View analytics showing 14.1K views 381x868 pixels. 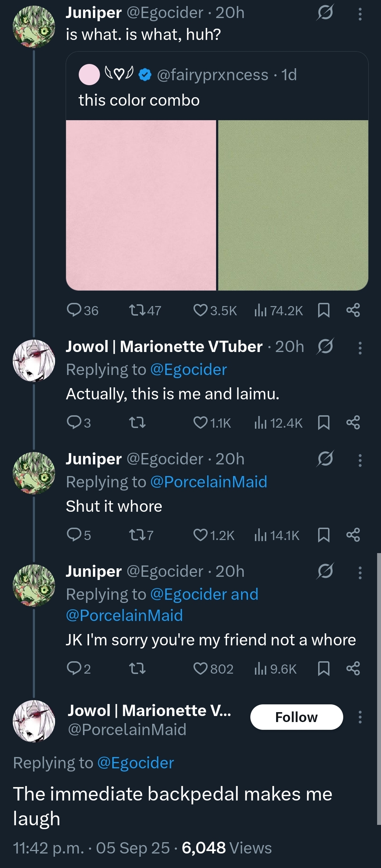[x=277, y=535]
